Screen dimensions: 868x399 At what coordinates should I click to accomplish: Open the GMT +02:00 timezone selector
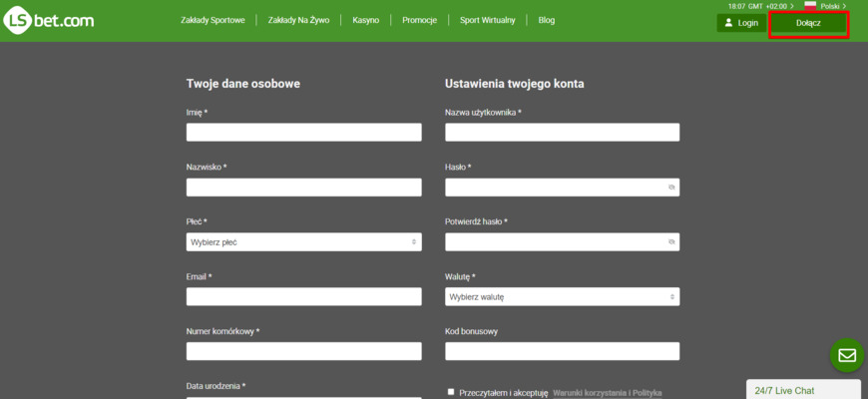pos(760,6)
